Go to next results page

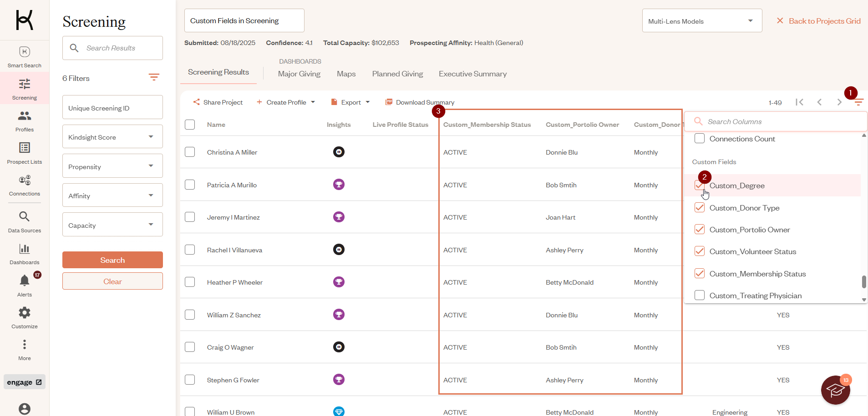pyautogui.click(x=839, y=102)
